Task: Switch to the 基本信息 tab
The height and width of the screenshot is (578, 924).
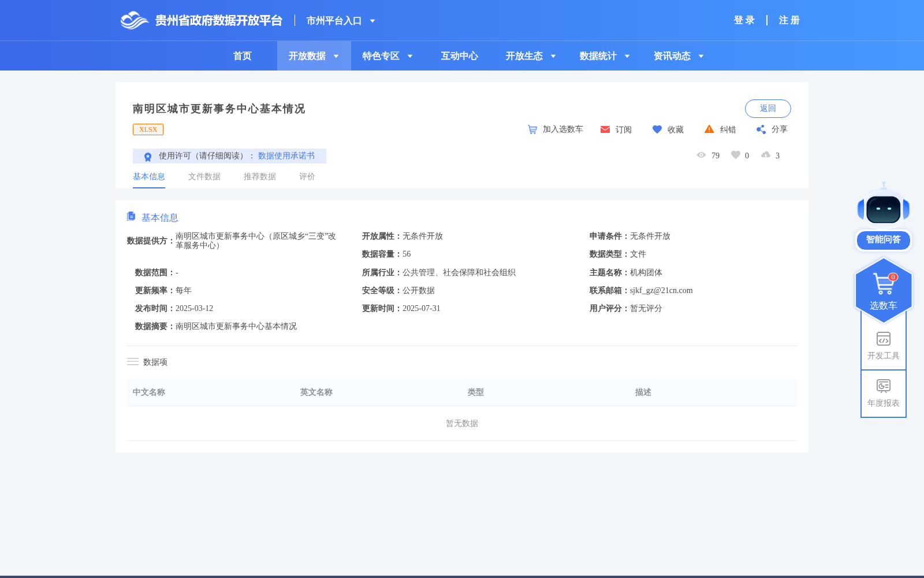Action: pyautogui.click(x=149, y=177)
